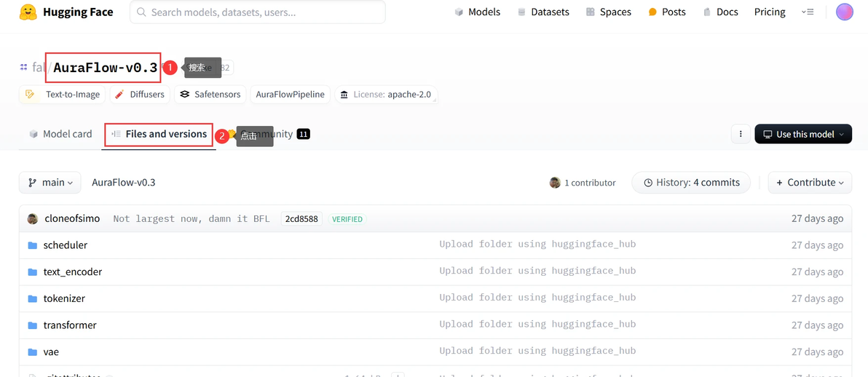Focus the search models input field
Screen dimensions: 868x377
click(258, 12)
